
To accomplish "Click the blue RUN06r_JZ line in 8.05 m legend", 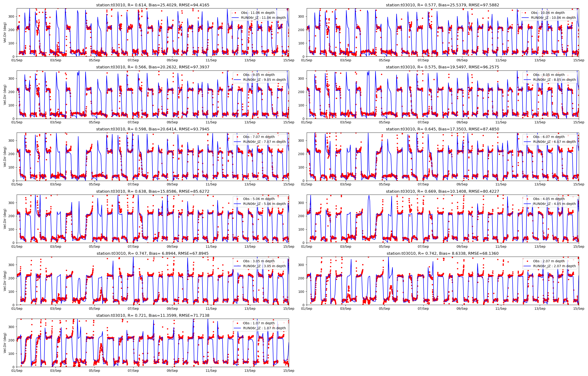I will click(527, 80).
